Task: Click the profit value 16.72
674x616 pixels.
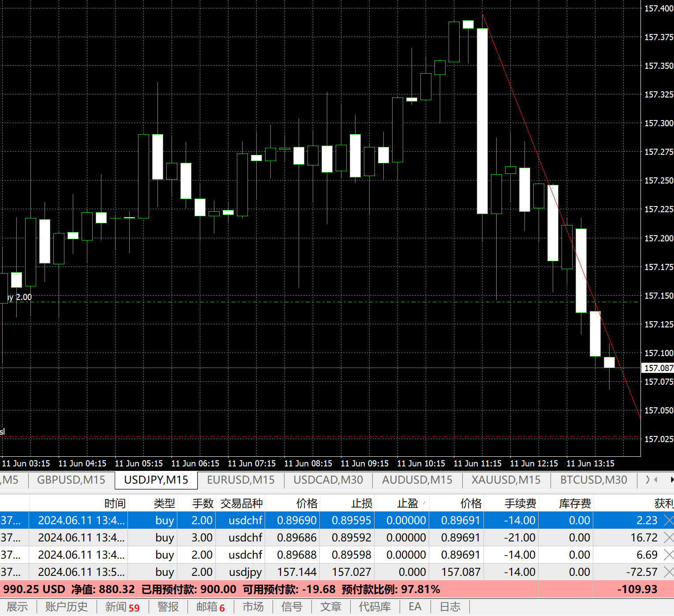Action: (644, 537)
